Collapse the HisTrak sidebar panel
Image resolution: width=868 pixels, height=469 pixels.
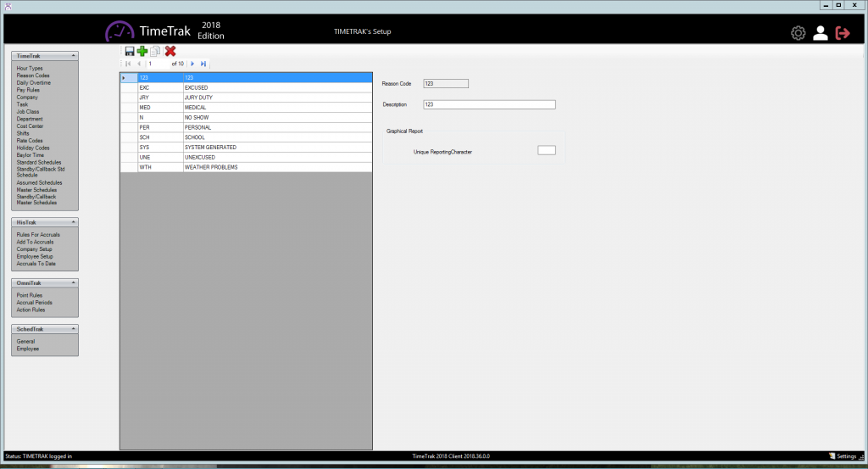pyautogui.click(x=73, y=222)
